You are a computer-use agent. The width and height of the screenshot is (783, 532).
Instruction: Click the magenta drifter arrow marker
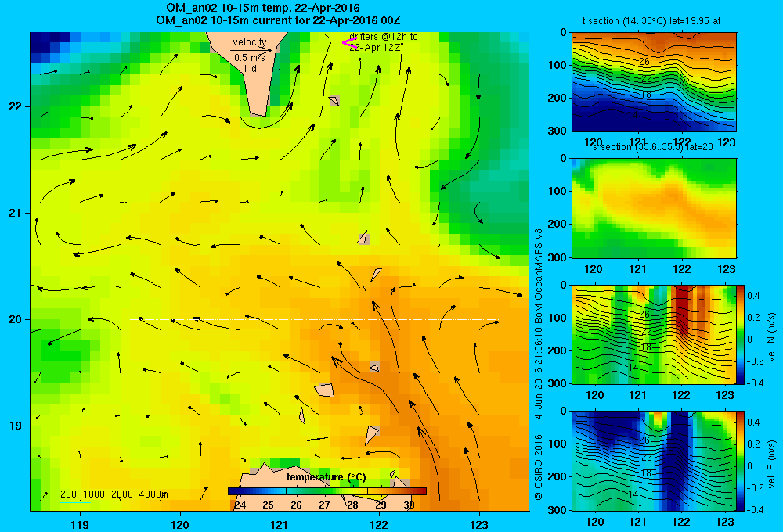[349, 43]
